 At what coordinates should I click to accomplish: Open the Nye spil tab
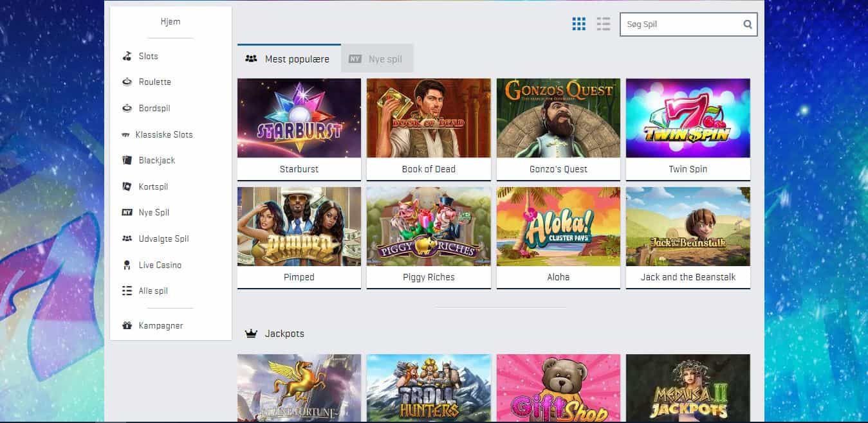(377, 59)
